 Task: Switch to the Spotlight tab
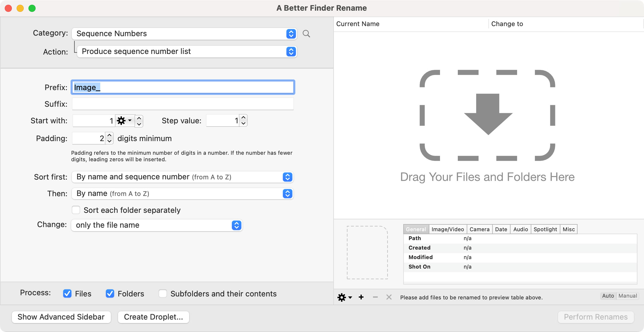tap(545, 229)
